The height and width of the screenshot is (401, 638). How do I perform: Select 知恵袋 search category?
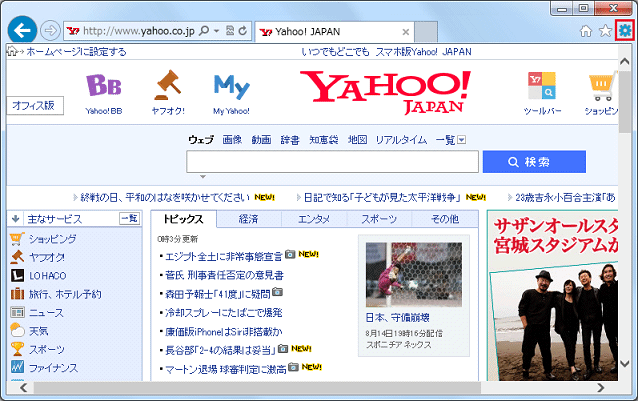coord(324,140)
